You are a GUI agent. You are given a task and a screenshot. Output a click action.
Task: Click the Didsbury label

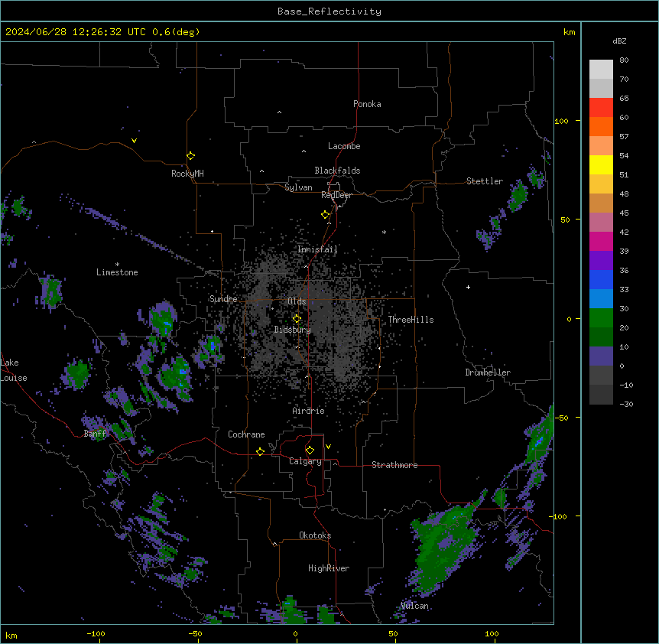click(293, 330)
